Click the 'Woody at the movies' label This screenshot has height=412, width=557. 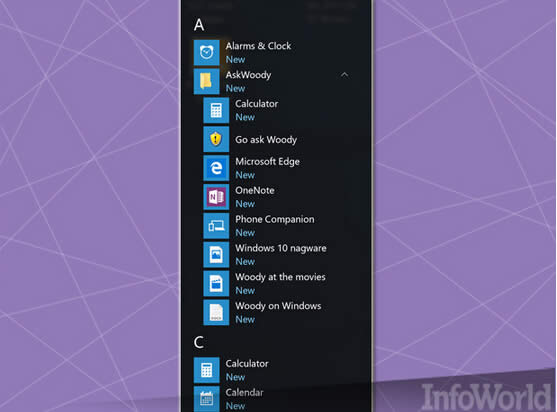280,277
